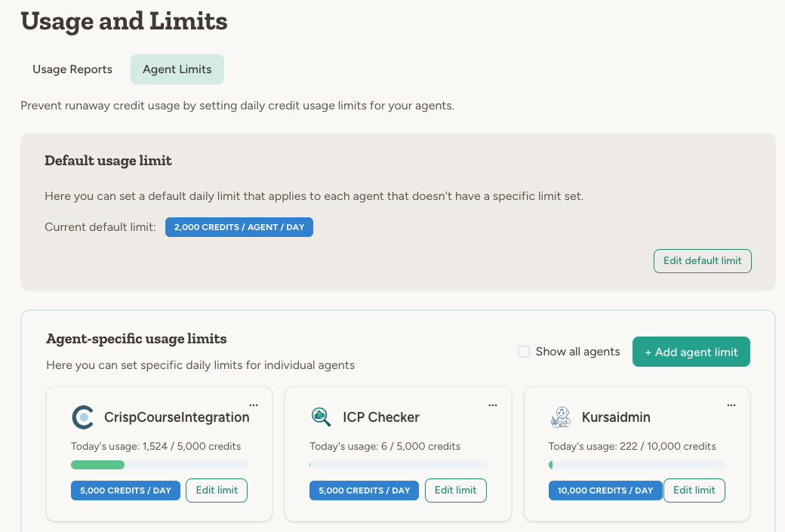This screenshot has height=532, width=785.
Task: Open the ellipsis menu on CrispCourseIntegration card
Action: pos(254,404)
